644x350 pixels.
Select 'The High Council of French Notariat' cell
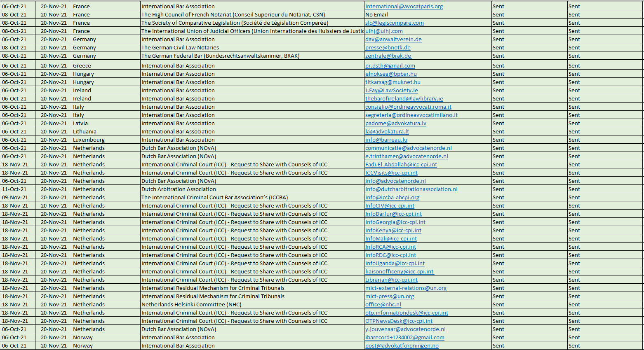(252, 15)
